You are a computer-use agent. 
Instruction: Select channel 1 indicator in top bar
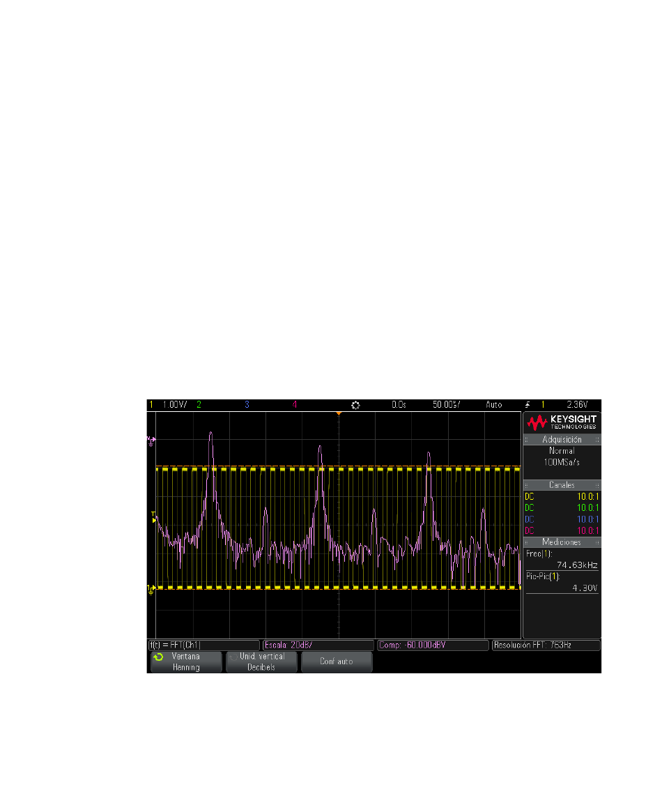coord(151,404)
